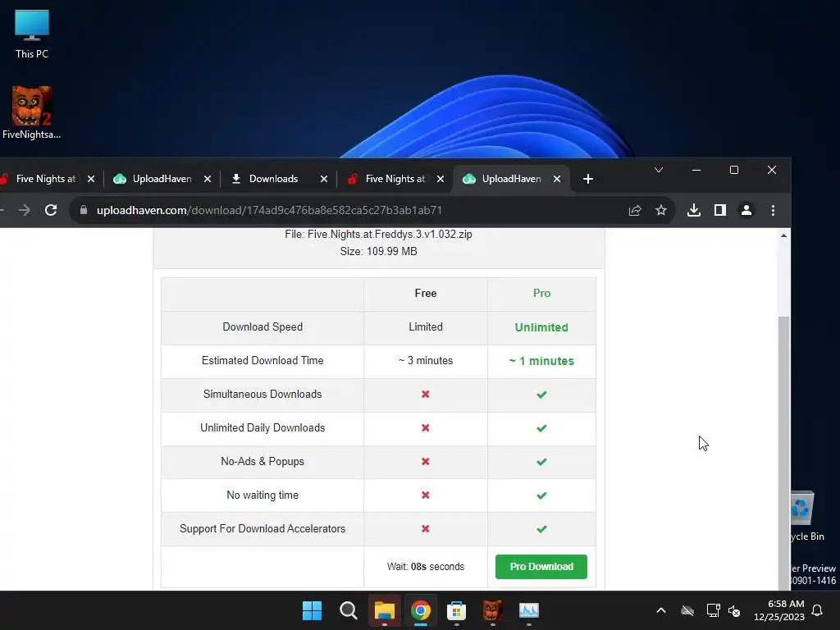Open notifications bell icon
840x630 pixels.
coord(818,610)
